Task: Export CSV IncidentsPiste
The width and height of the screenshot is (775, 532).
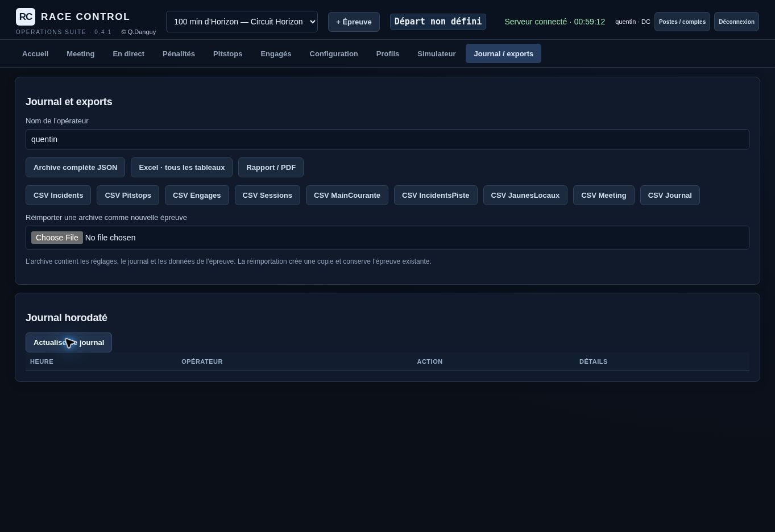Action: [x=436, y=196]
